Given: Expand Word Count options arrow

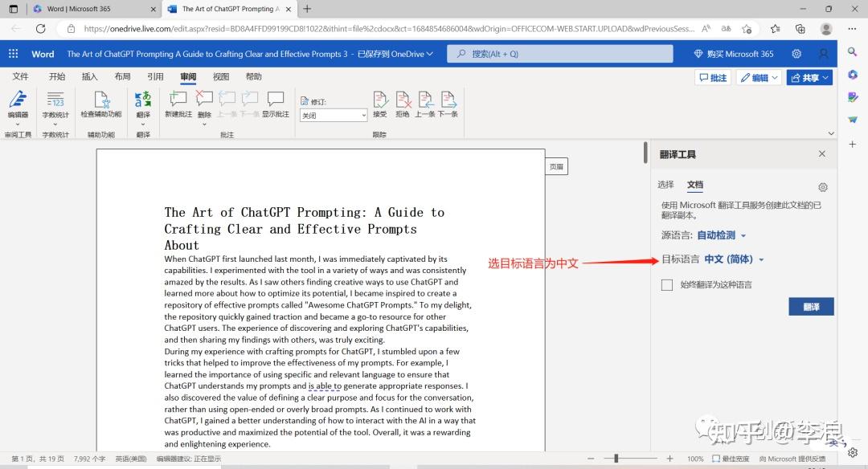Looking at the screenshot, I should pyautogui.click(x=55, y=124).
